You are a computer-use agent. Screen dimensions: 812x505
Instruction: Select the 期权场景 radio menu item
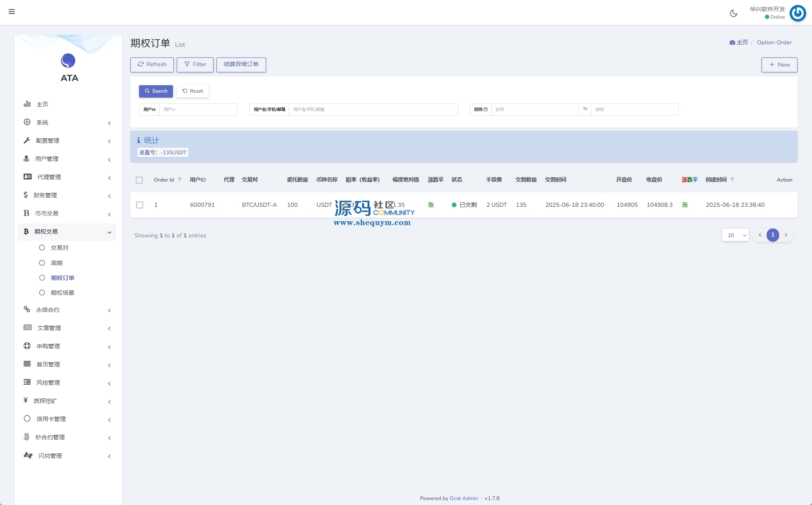[x=62, y=293]
